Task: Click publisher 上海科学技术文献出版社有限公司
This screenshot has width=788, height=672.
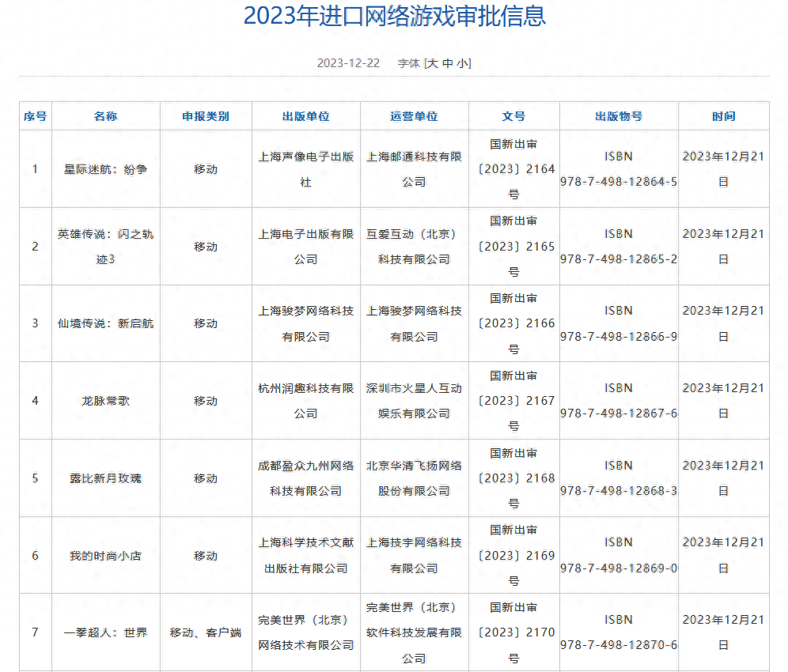Action: [305, 556]
